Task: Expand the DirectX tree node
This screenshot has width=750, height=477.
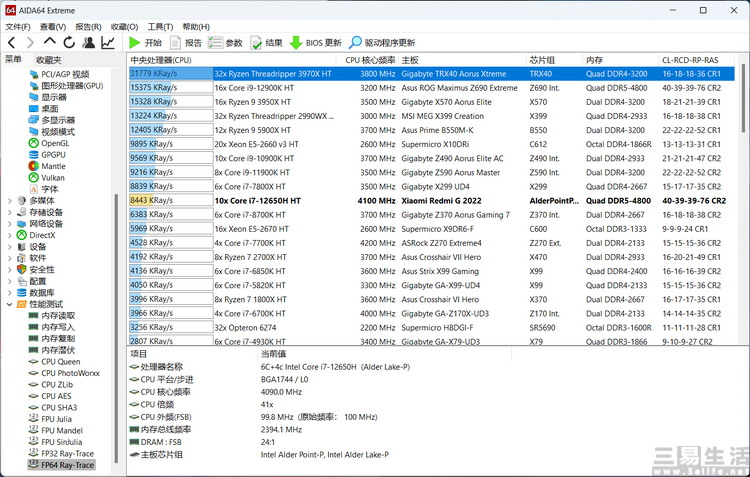Action: coord(10,235)
